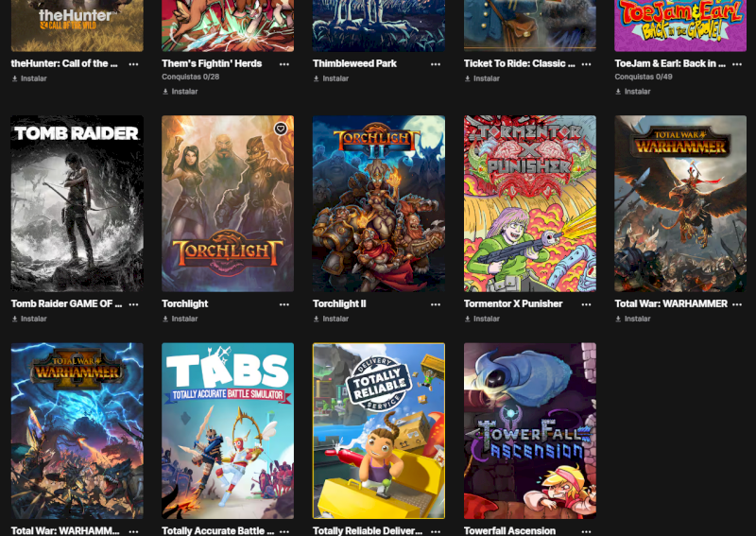Open Total War: WARHAMMER griffon cover art
This screenshot has height=536, width=756.
(680, 203)
